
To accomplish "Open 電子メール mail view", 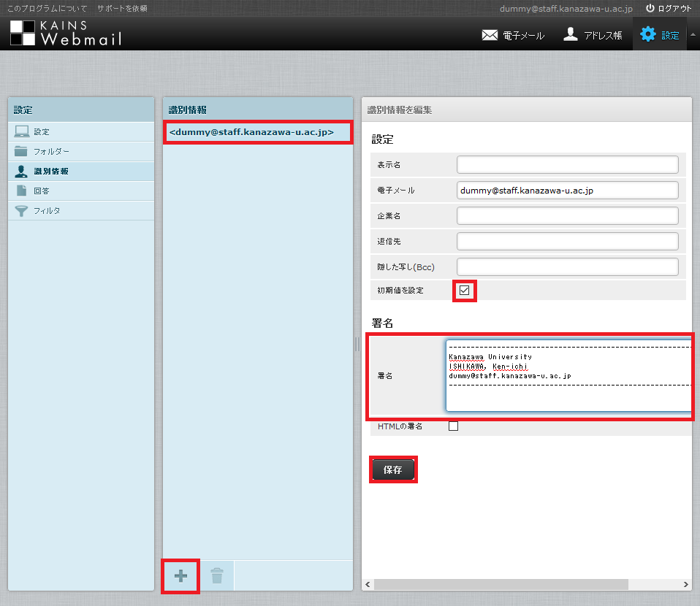I will (513, 35).
